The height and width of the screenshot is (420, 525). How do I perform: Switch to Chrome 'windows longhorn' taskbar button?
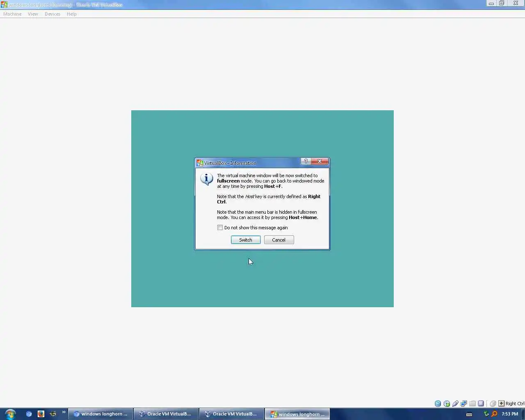coord(100,414)
